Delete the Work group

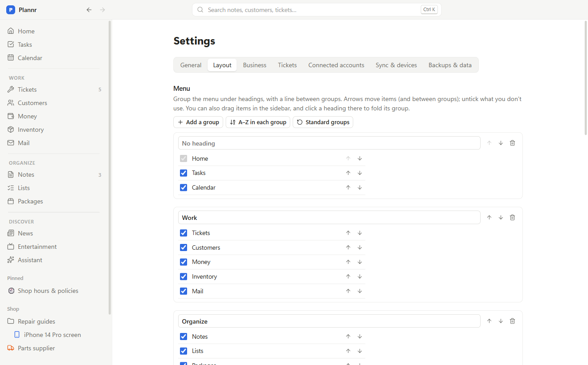point(512,217)
